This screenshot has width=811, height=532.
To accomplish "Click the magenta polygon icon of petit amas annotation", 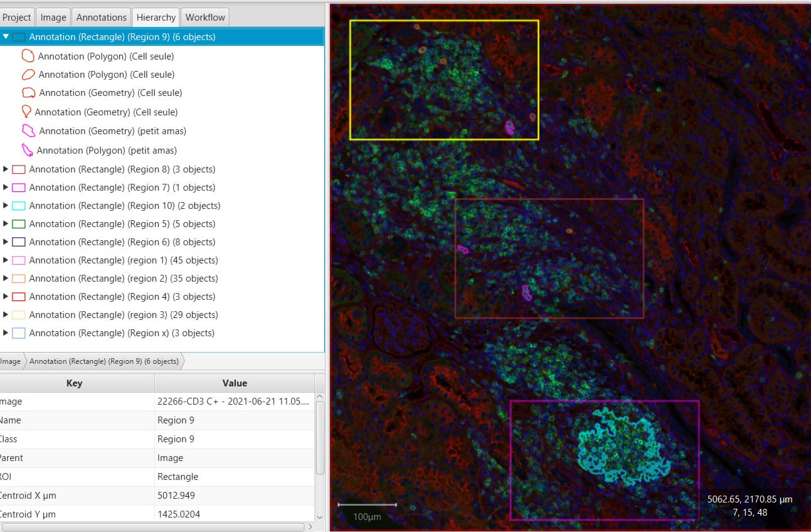I will tap(28, 130).
